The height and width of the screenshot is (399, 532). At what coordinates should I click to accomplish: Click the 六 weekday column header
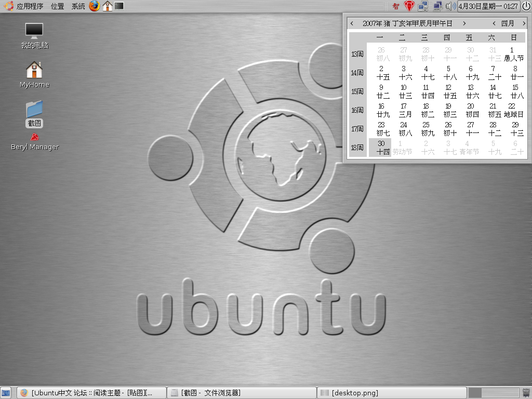491,37
